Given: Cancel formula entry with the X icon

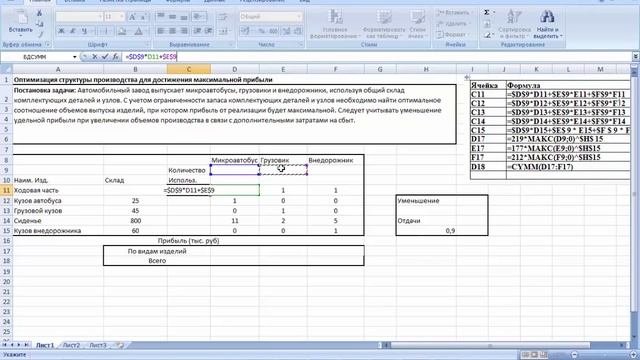Looking at the screenshot, I should click(95, 57).
